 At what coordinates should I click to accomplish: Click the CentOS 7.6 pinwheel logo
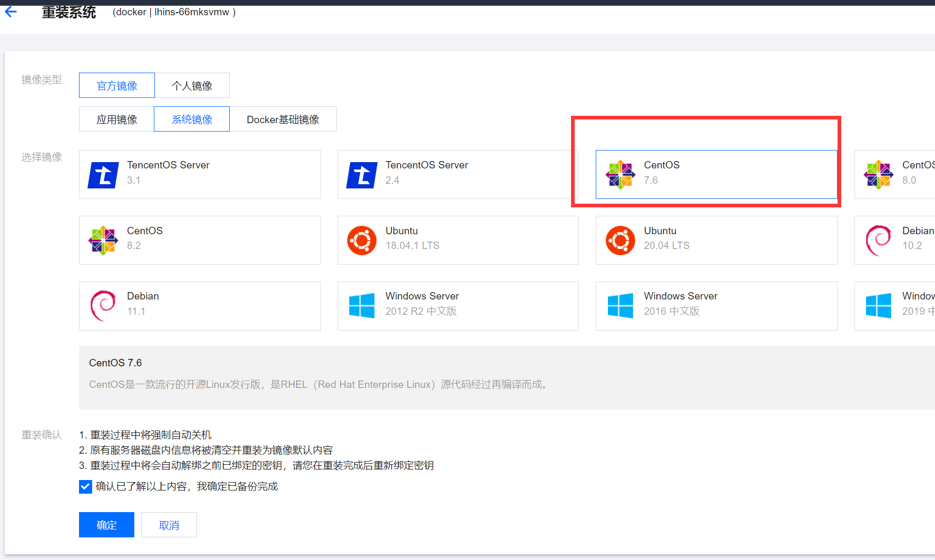621,175
